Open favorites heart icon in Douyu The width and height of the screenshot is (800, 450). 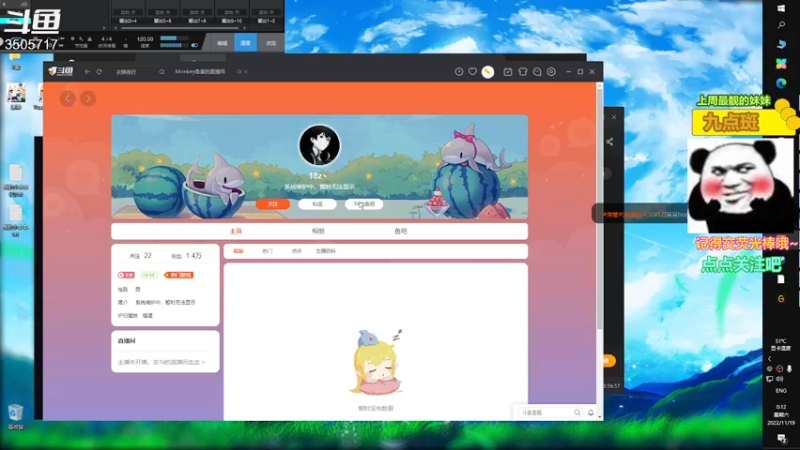pyautogui.click(x=473, y=72)
